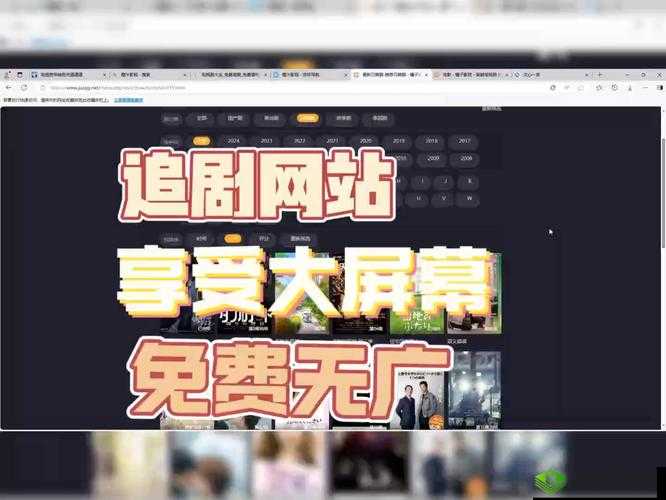666x500 pixels.
Task: Sort the show list by 评分
Action: point(264,239)
